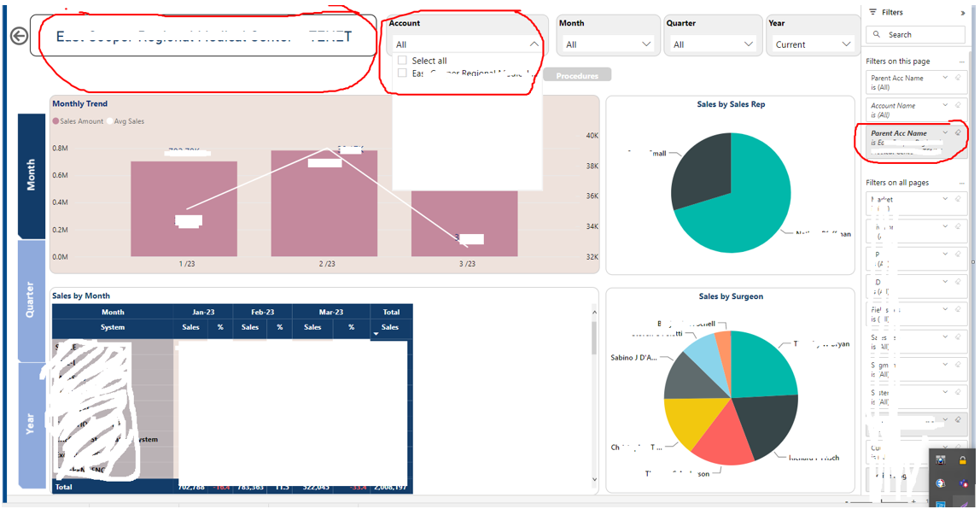The image size is (980, 515).
Task: Check the Select all checkbox
Action: click(x=403, y=60)
